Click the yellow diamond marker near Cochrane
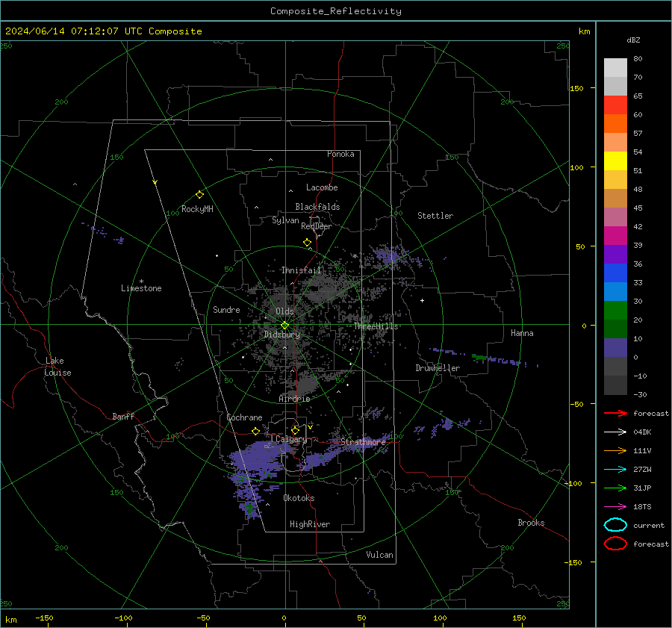This screenshot has width=672, height=628. pyautogui.click(x=256, y=432)
